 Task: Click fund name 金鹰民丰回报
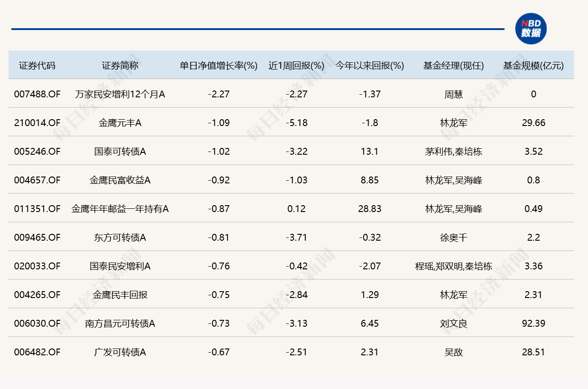(x=120, y=295)
